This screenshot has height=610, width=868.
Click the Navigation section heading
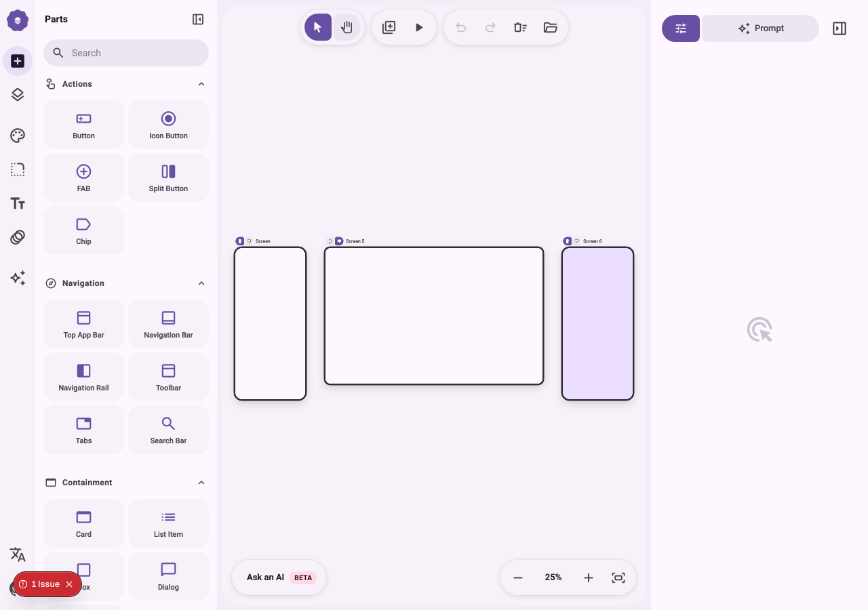click(83, 283)
